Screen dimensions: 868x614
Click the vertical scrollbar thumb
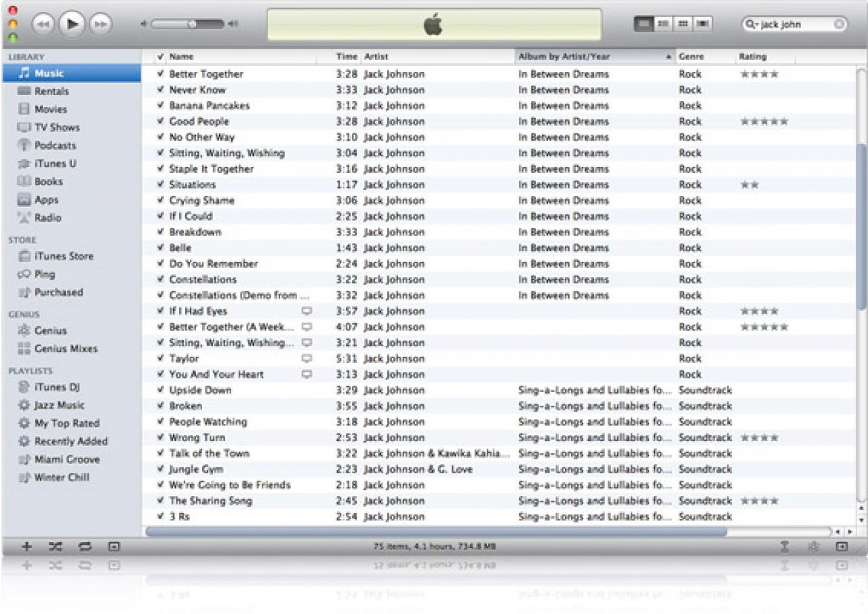(861, 226)
